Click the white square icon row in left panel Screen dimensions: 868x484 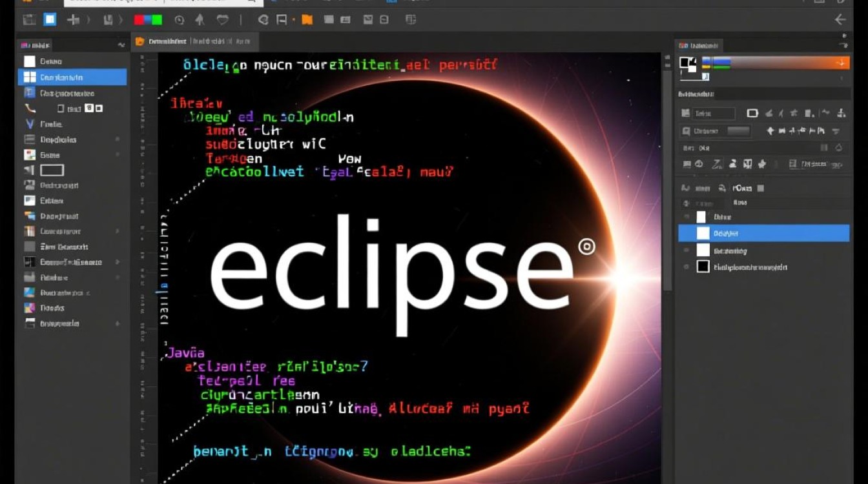(x=72, y=61)
